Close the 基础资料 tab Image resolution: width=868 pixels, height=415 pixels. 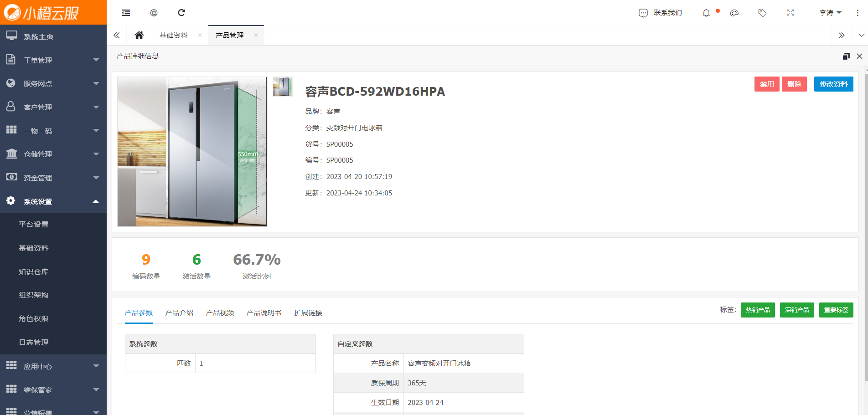pyautogui.click(x=200, y=35)
